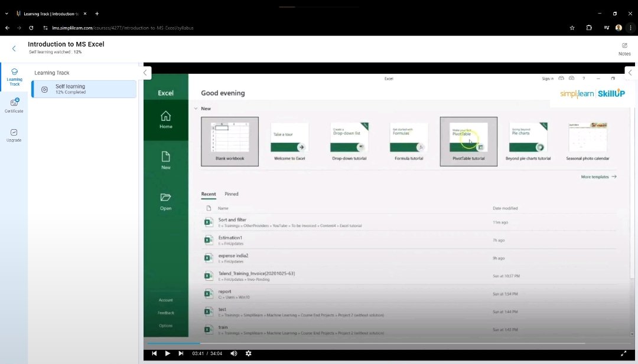Click Name column header
Screen dimensions: 638x364
pos(223,208)
